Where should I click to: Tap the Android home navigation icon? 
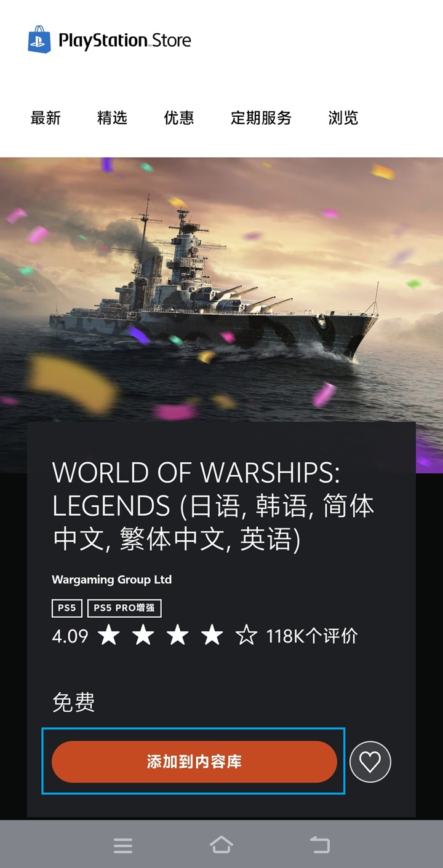(221, 845)
